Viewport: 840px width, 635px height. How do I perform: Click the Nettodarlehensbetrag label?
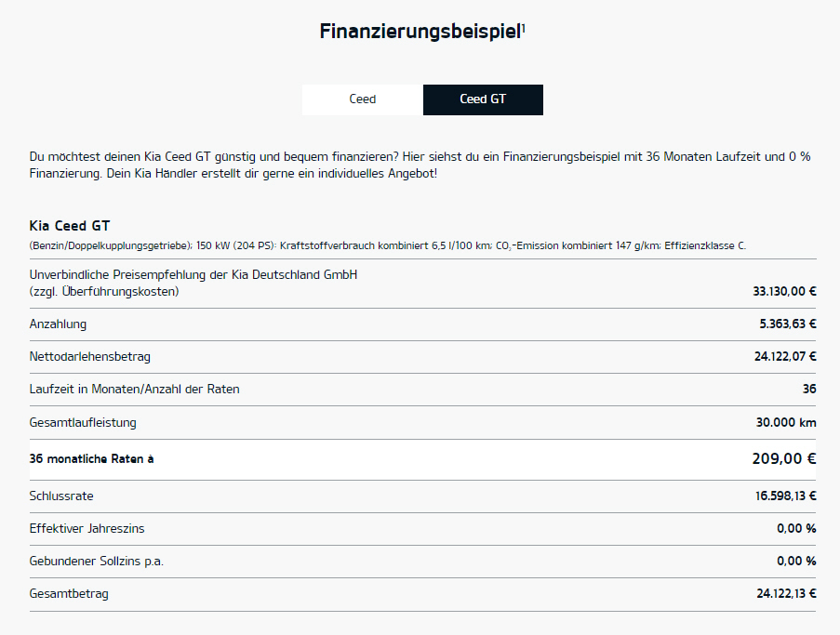coord(90,357)
